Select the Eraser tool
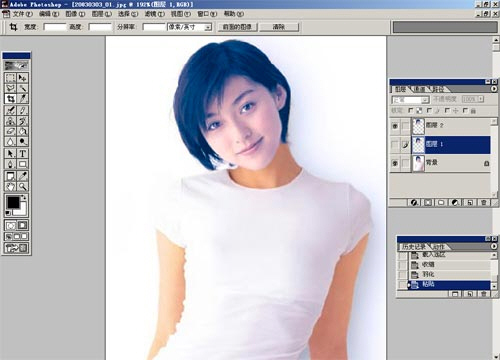 pos(11,131)
